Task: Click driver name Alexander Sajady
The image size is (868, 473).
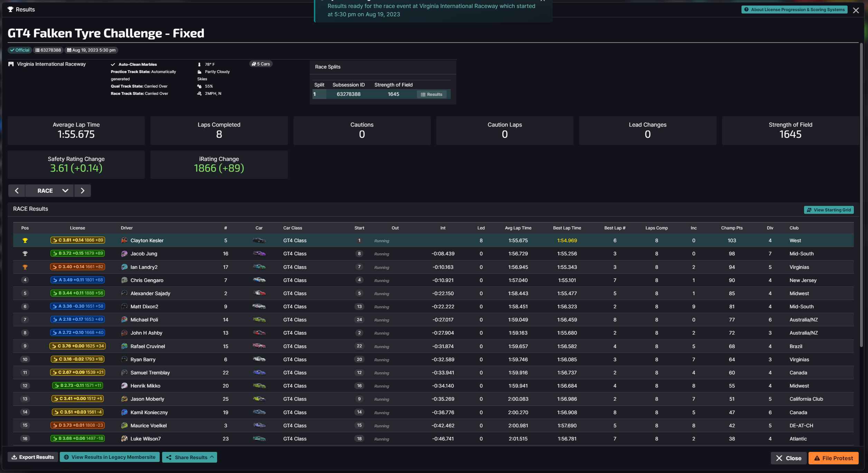Action: point(150,293)
